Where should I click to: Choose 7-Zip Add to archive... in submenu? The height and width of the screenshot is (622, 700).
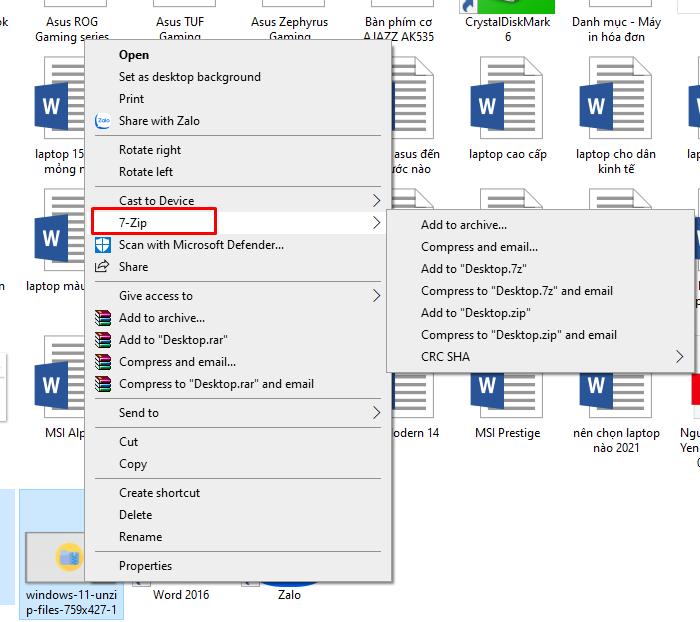pyautogui.click(x=540, y=225)
